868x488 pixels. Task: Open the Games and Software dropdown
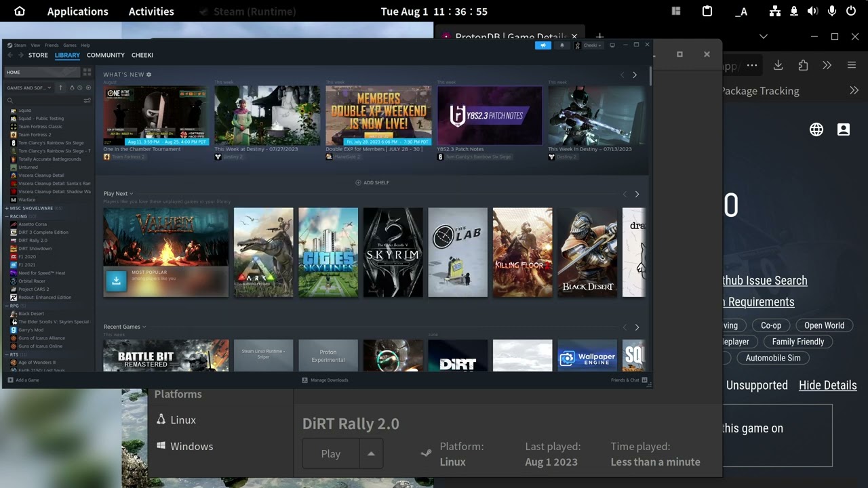pos(28,87)
